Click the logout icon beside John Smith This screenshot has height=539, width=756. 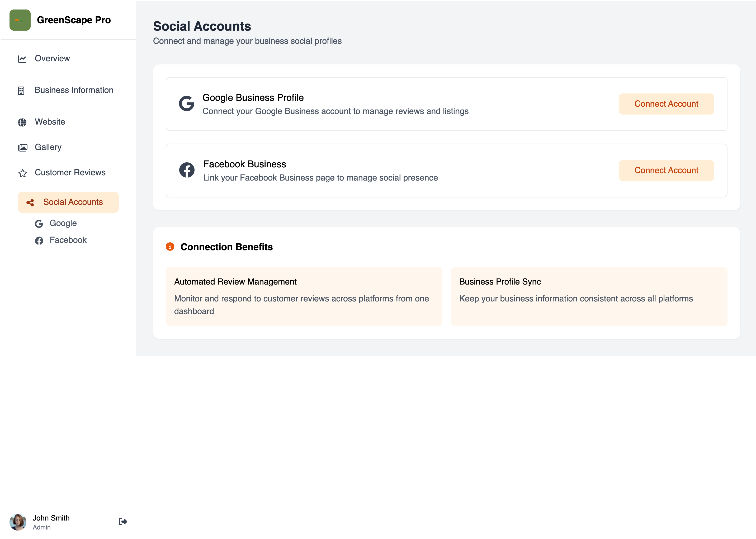(123, 521)
